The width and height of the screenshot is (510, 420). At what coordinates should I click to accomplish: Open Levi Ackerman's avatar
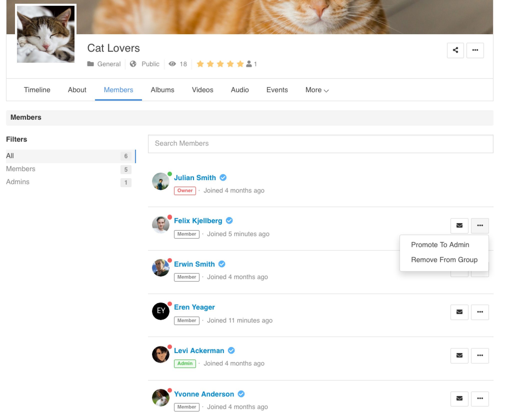(161, 355)
